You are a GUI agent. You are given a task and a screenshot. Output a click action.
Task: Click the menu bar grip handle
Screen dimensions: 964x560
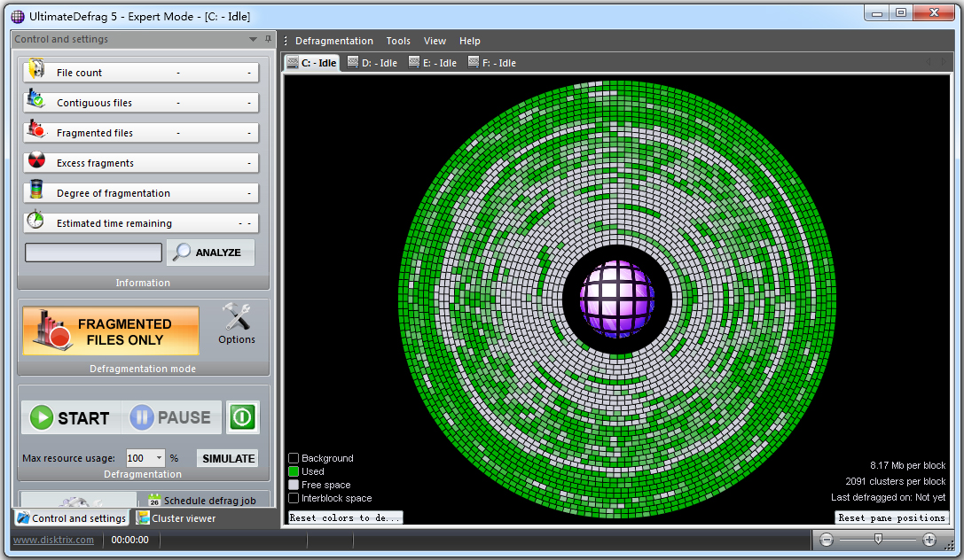click(x=286, y=41)
